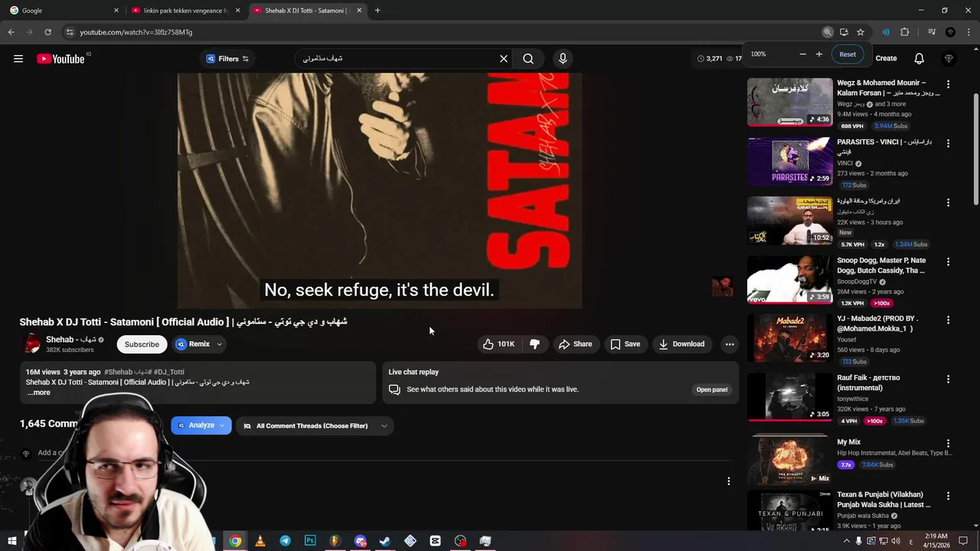Open Telegram from the taskbar
The height and width of the screenshot is (551, 980).
click(x=285, y=541)
